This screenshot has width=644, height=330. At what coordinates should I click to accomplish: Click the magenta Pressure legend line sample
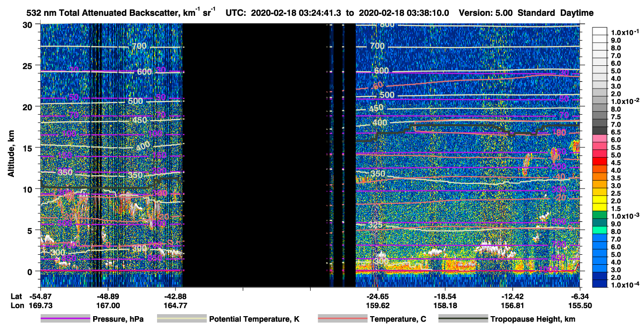[65, 319]
